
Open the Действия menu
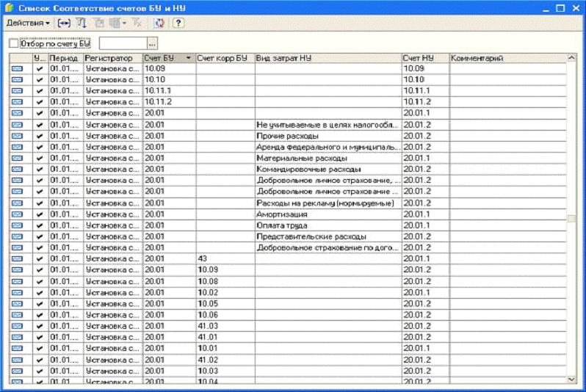[x=28, y=23]
